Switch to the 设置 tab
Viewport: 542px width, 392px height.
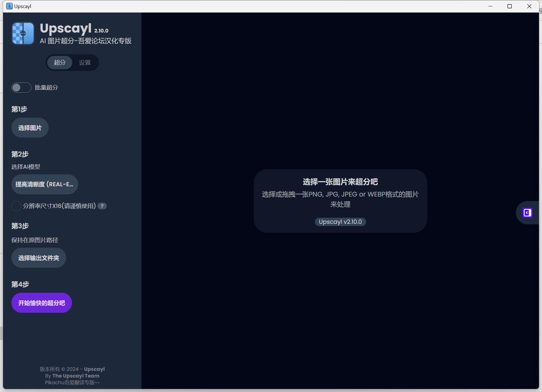[x=85, y=63]
